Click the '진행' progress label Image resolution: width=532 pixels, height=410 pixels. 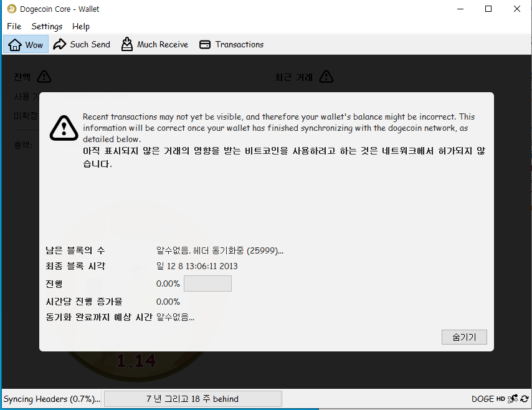tap(54, 284)
